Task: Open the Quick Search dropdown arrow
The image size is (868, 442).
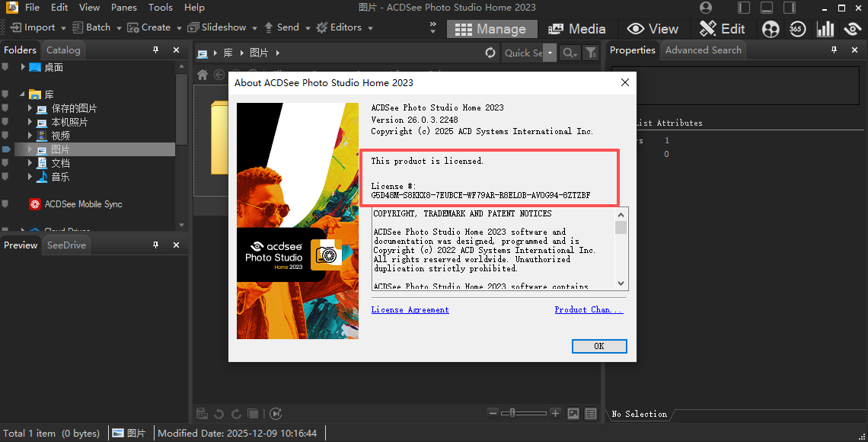Action: point(550,53)
